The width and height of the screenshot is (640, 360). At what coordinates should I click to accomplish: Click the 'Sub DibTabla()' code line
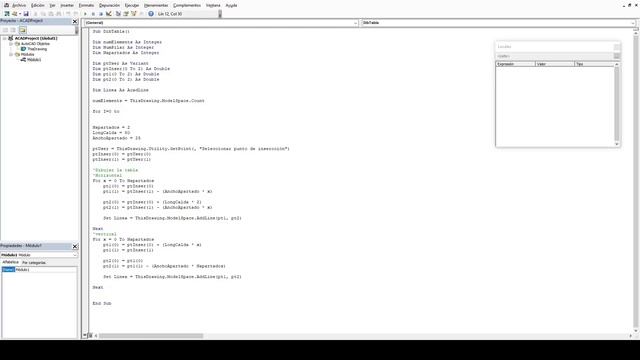pyautogui.click(x=111, y=31)
